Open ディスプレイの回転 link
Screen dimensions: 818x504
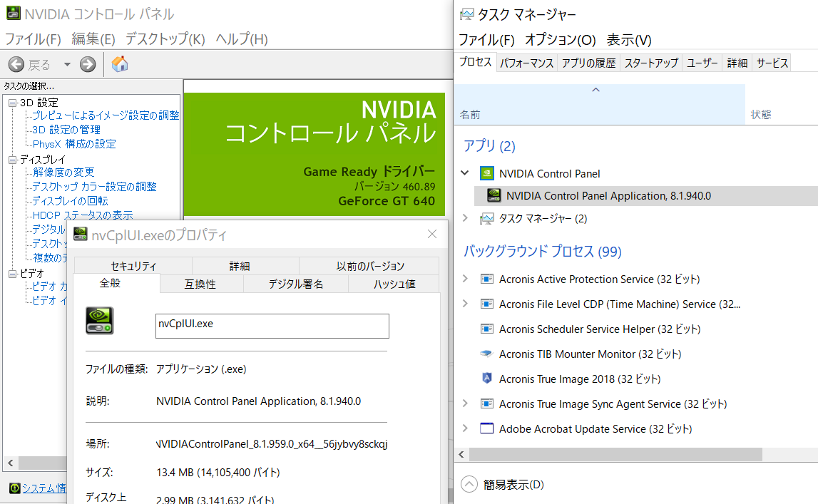[70, 200]
